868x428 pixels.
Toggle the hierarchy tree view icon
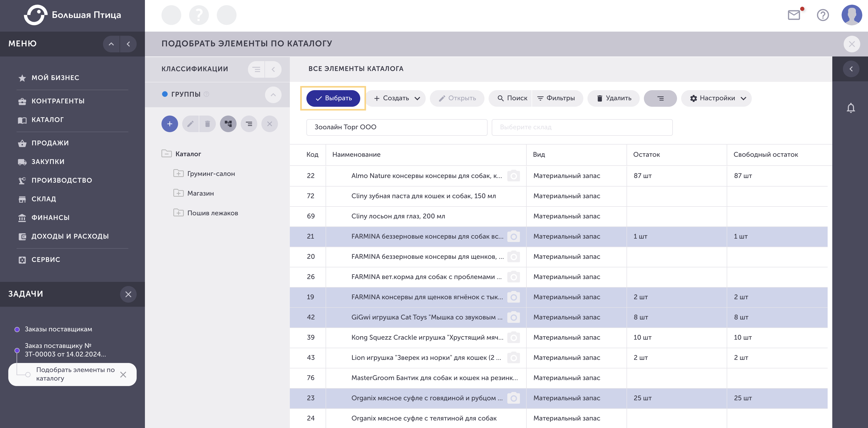click(x=228, y=124)
